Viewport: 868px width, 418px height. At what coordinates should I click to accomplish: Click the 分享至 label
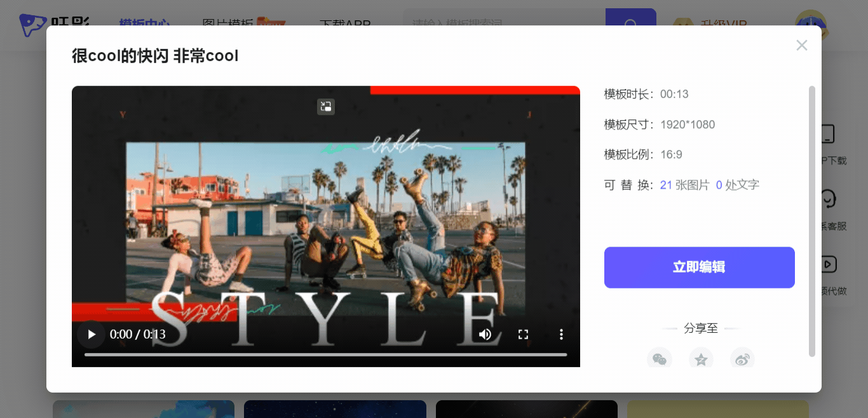701,328
